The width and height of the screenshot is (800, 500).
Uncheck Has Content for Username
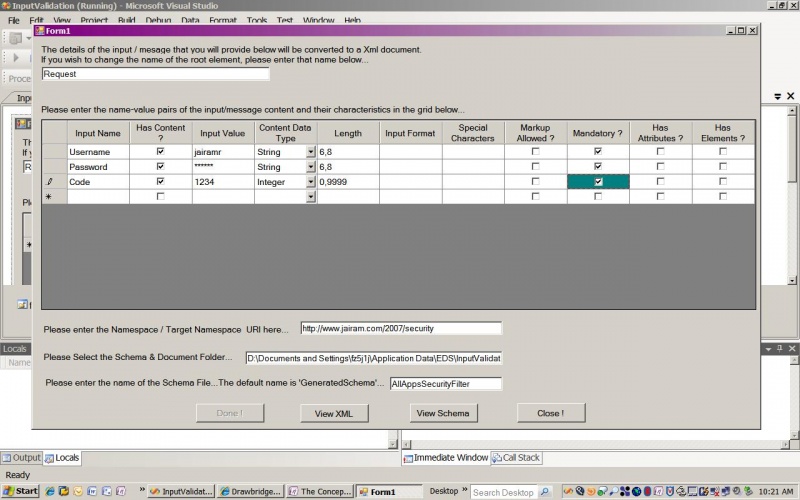coord(161,152)
